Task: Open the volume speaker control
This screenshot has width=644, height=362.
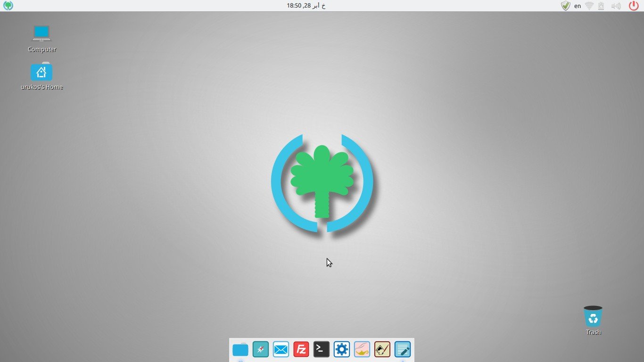Action: pos(615,6)
